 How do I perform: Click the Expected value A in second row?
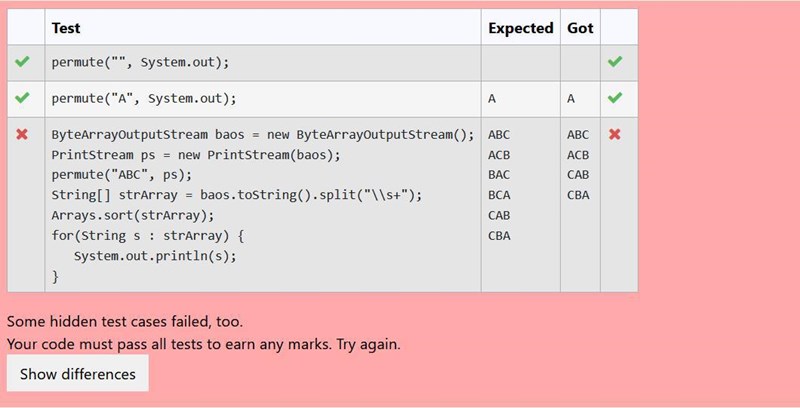pyautogui.click(x=492, y=99)
